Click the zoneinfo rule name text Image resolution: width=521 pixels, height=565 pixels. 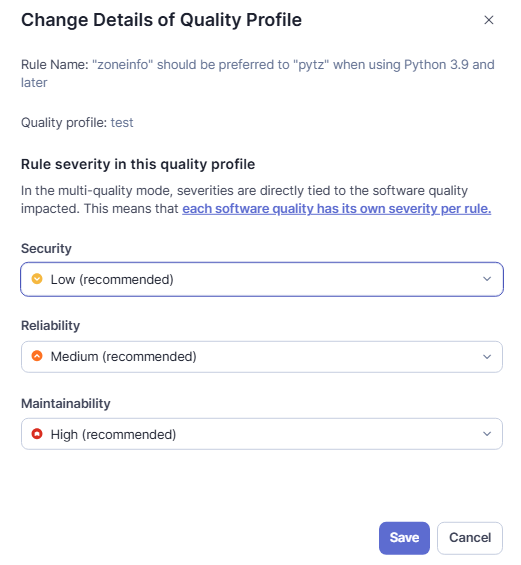coord(258,74)
